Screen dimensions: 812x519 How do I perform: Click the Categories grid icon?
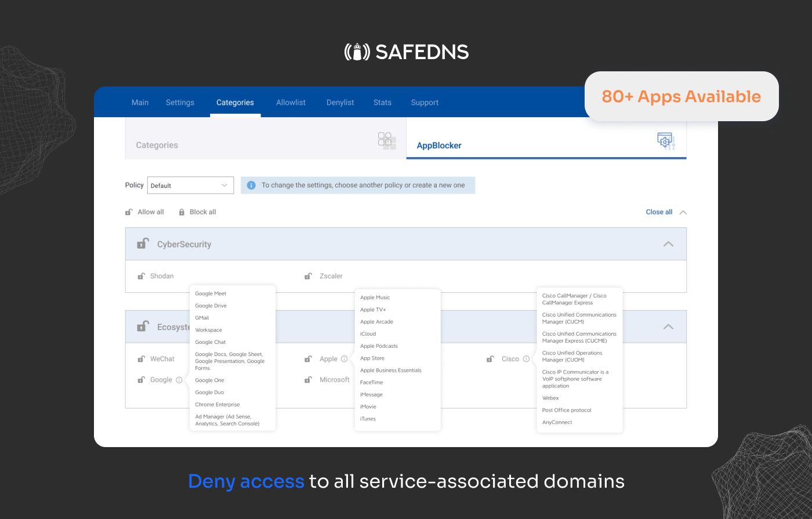click(386, 140)
